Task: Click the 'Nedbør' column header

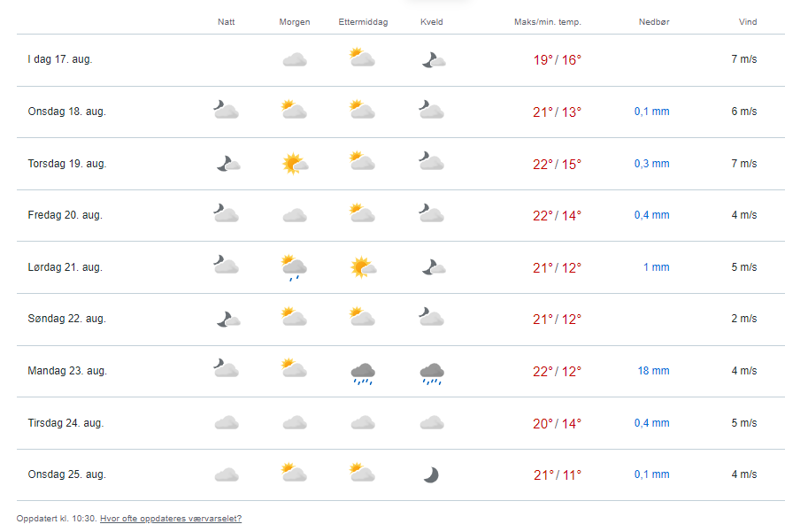Action: tap(653, 22)
